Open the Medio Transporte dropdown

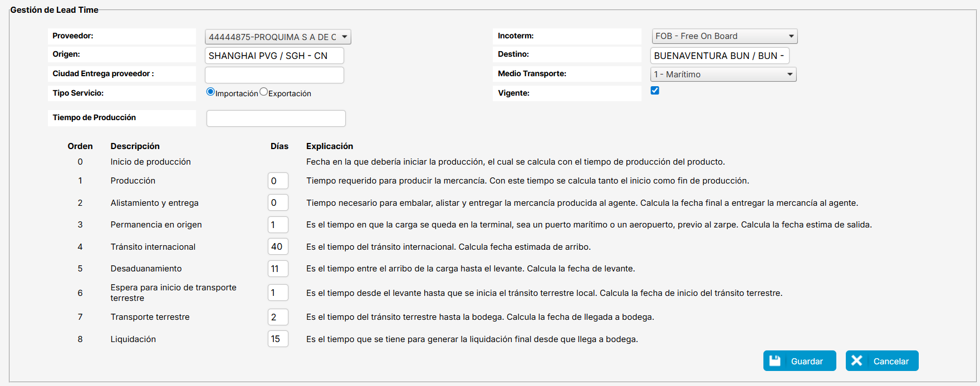(x=723, y=75)
